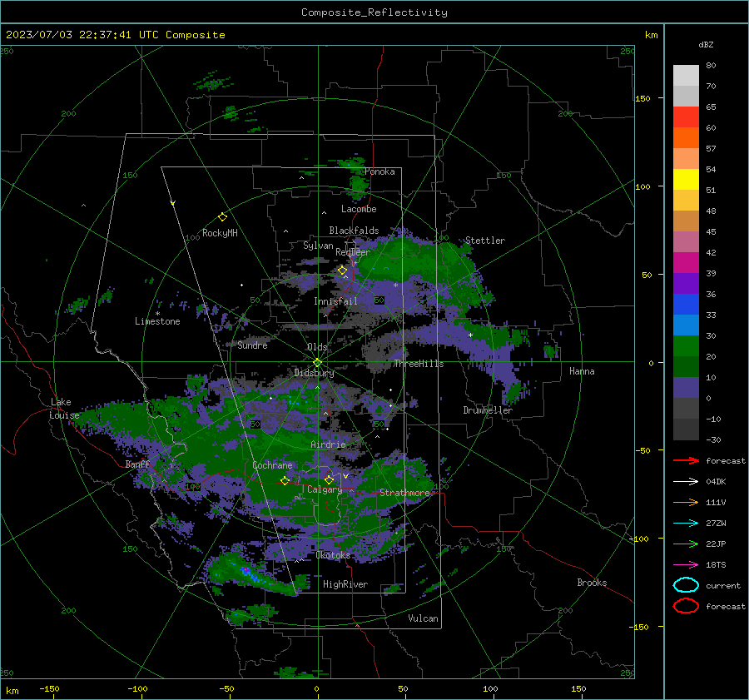Select the cyan 27ZW arrow symbol
This screenshot has height=700, width=749.
tap(686, 524)
